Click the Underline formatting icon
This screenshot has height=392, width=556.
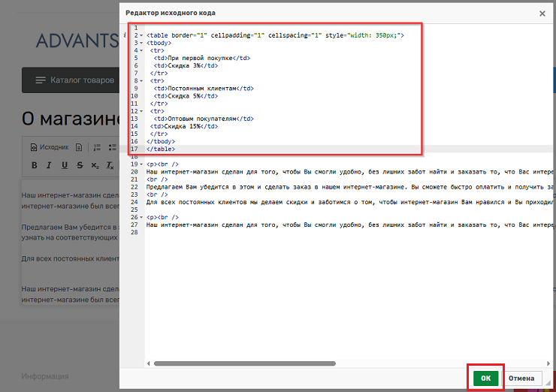[64, 165]
